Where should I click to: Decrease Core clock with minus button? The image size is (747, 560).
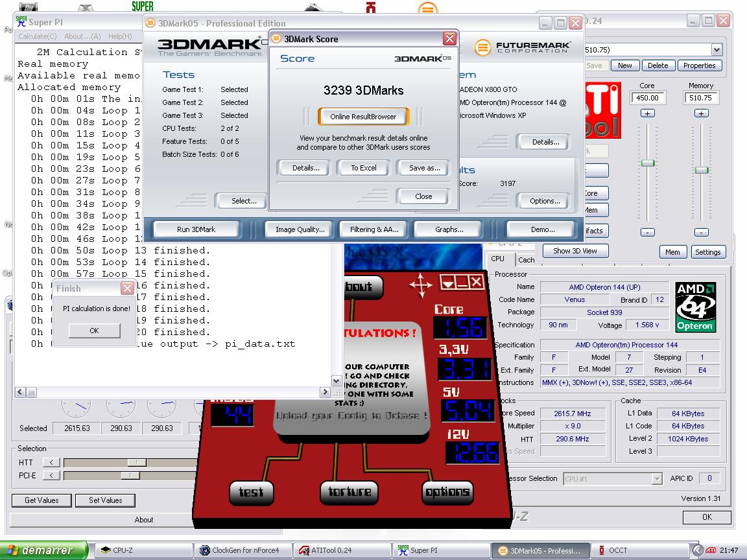pyautogui.click(x=647, y=233)
